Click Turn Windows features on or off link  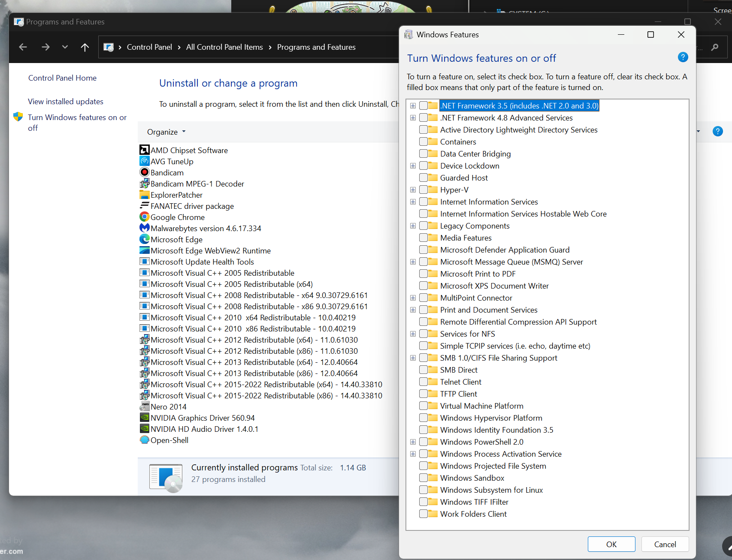click(77, 122)
